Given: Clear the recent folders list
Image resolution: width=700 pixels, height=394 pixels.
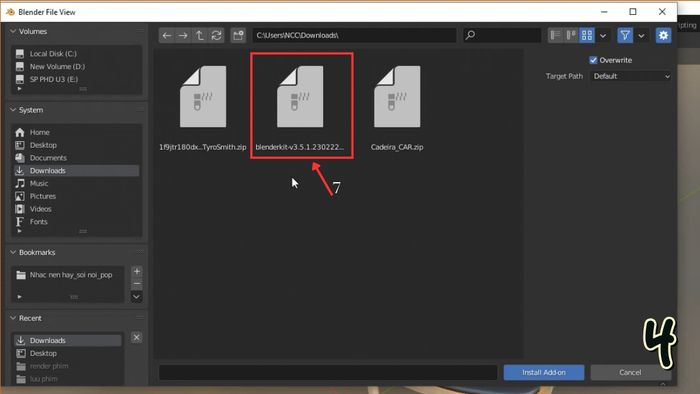Looking at the screenshot, I should click(137, 337).
